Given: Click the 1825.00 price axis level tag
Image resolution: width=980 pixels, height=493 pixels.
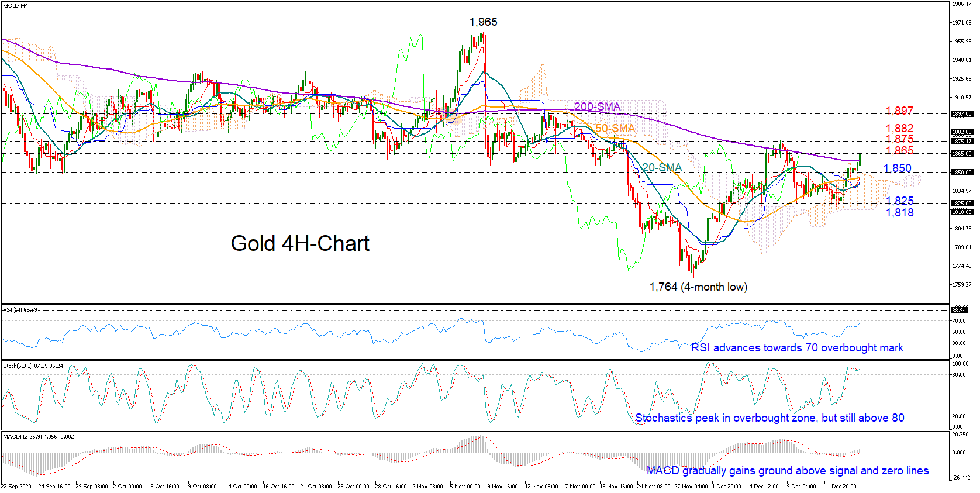Looking at the screenshot, I should click(x=962, y=204).
